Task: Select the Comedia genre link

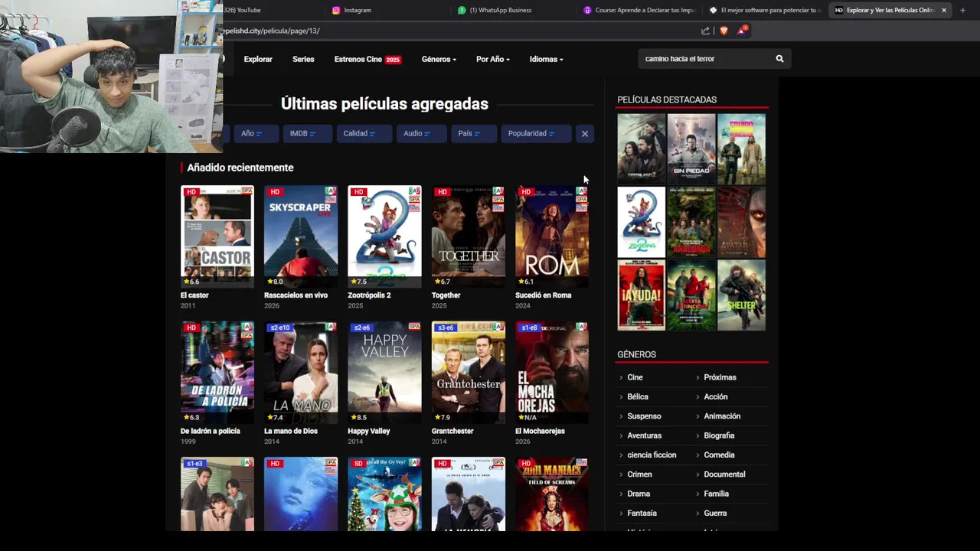Action: coord(719,455)
